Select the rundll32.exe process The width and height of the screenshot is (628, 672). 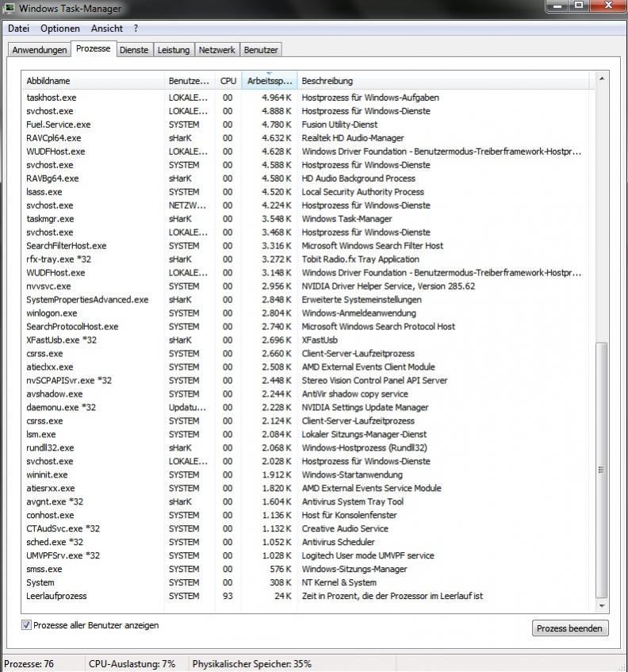[307, 447]
